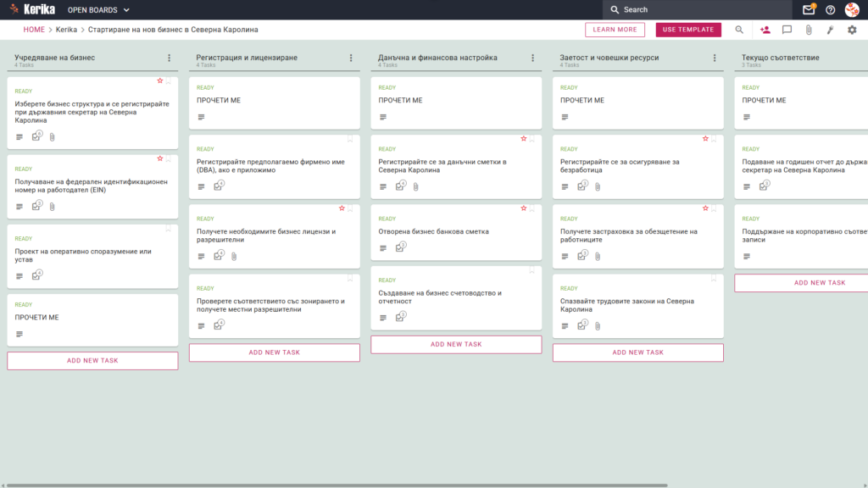Open the board settings gear icon
The image size is (868, 488).
(852, 30)
